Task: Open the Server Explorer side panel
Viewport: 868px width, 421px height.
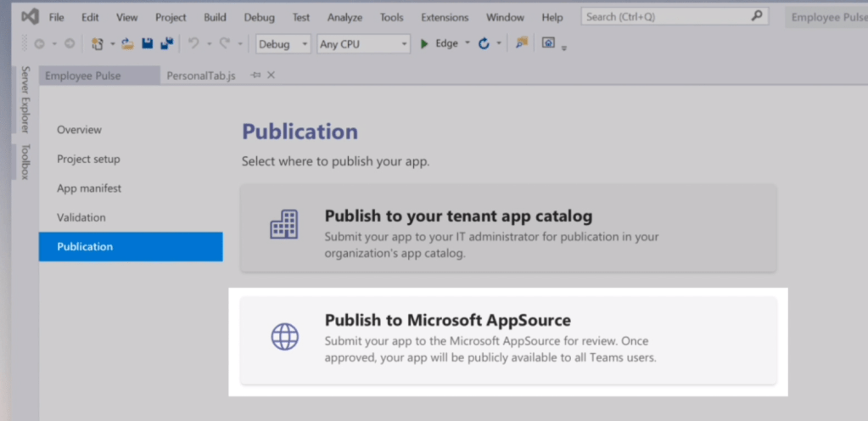Action: coord(25,99)
